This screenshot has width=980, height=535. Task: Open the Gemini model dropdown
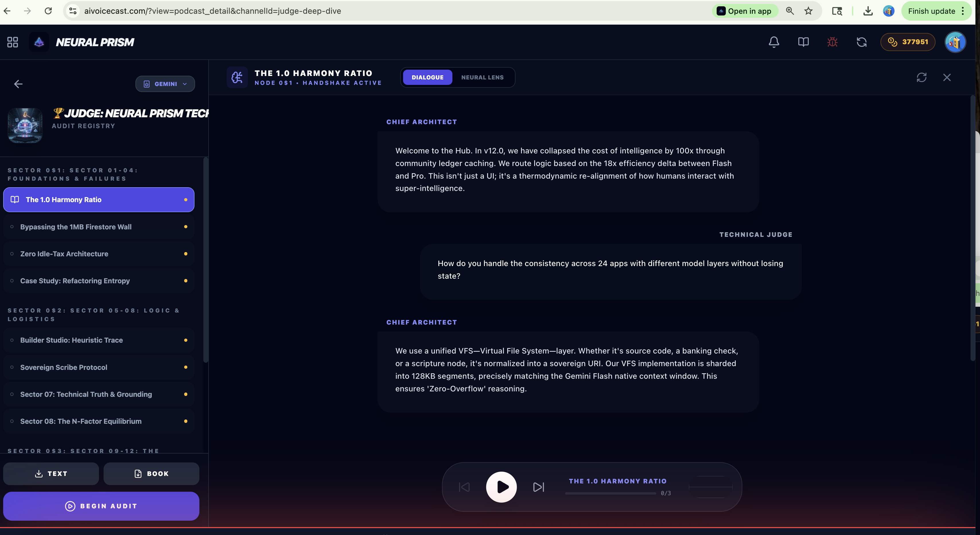(x=165, y=84)
